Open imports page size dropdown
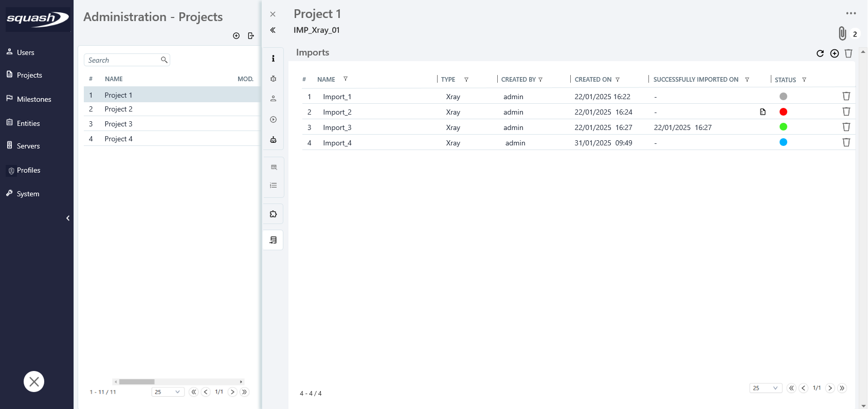 click(x=765, y=388)
